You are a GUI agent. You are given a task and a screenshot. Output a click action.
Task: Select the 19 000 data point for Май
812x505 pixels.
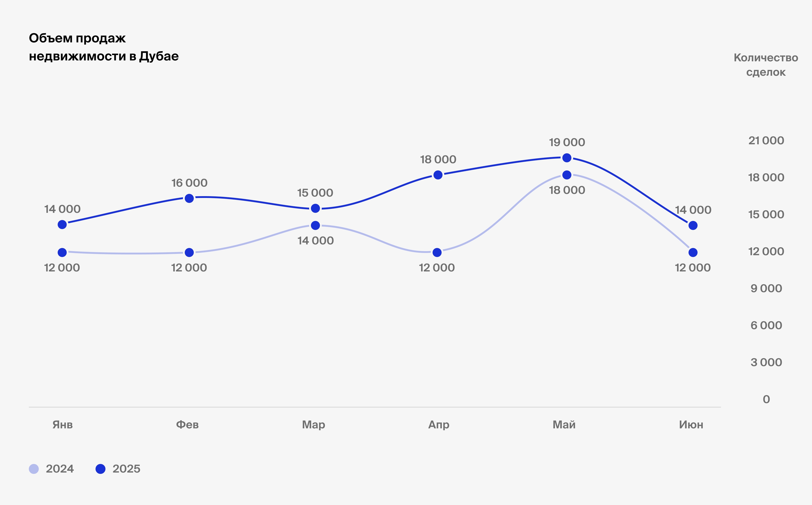click(567, 158)
